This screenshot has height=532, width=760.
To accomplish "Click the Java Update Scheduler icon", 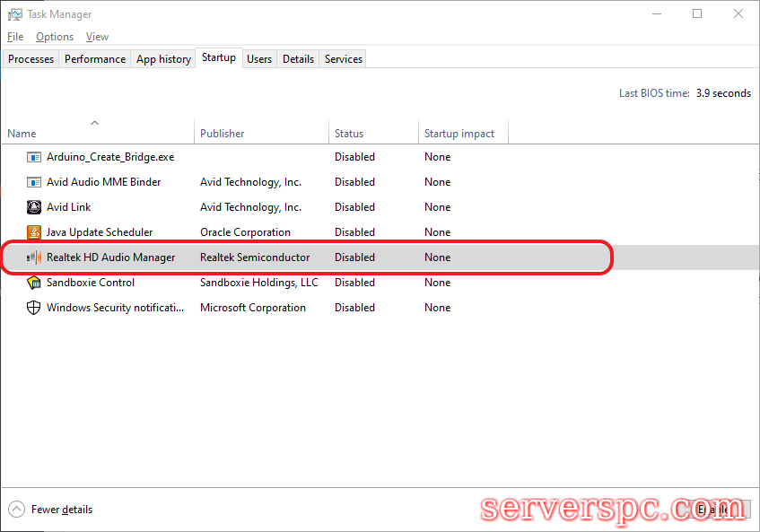I will pos(34,232).
